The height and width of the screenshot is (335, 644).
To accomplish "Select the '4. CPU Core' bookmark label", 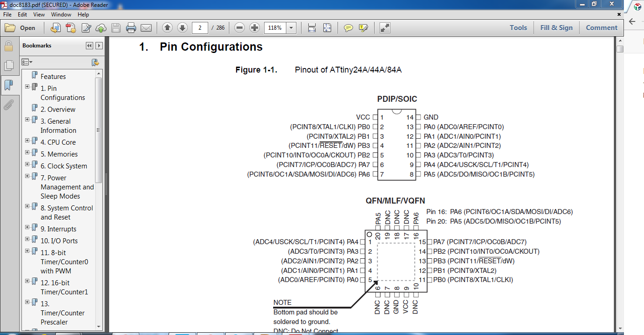I will (x=58, y=142).
